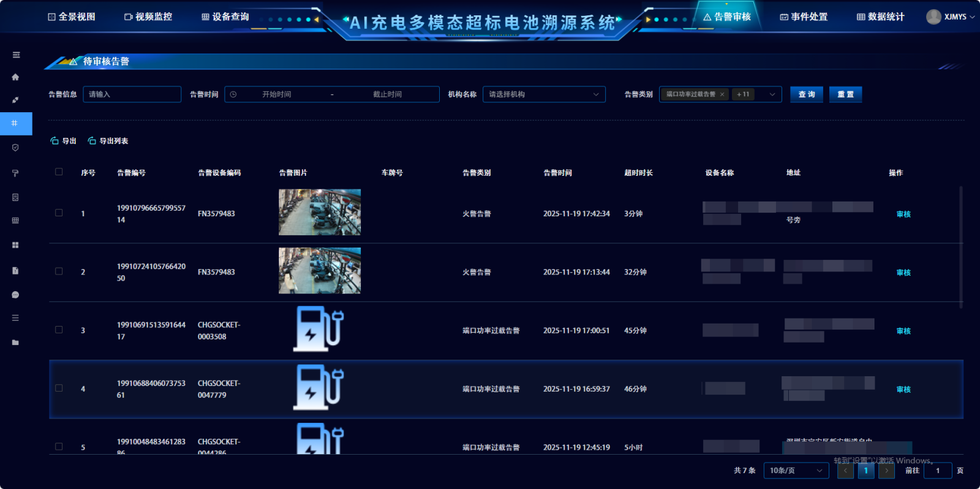Screen dimensions: 980x489
Task: Collapse the sidebar with the hamburger icon
Action: (x=16, y=55)
